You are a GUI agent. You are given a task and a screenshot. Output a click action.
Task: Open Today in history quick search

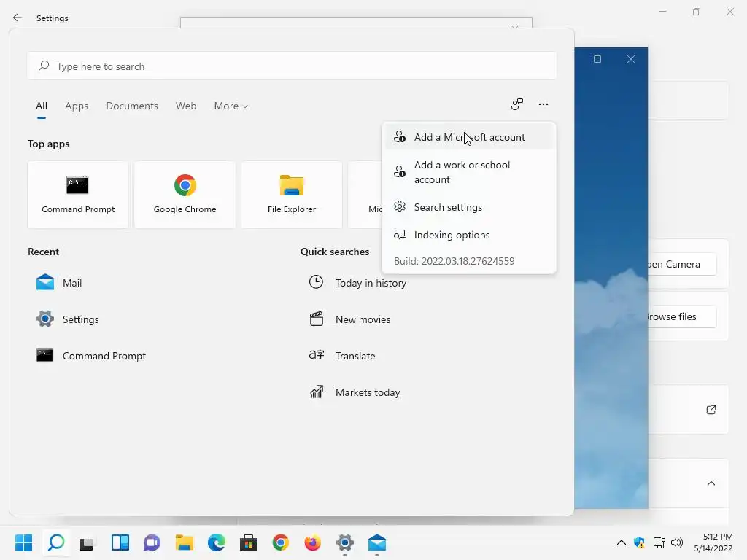(x=357, y=283)
